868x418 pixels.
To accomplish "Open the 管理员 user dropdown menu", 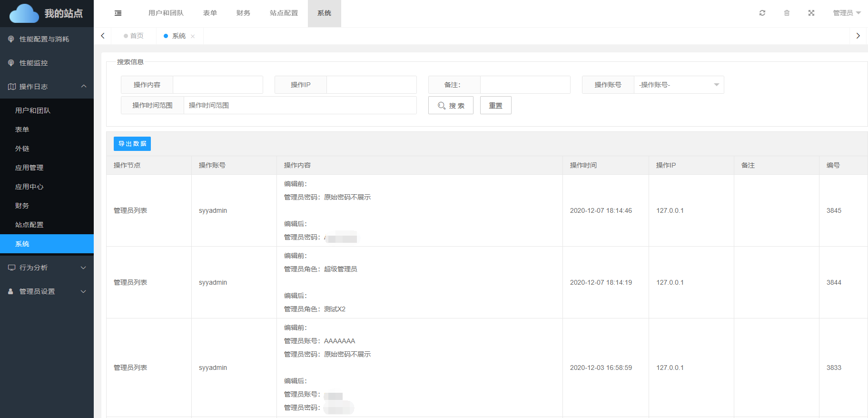I will coord(847,13).
